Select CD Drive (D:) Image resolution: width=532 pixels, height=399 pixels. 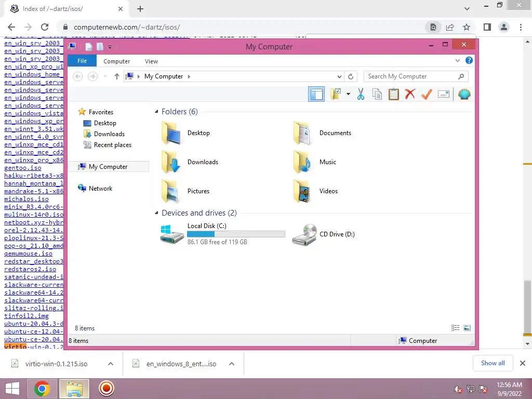(x=323, y=234)
